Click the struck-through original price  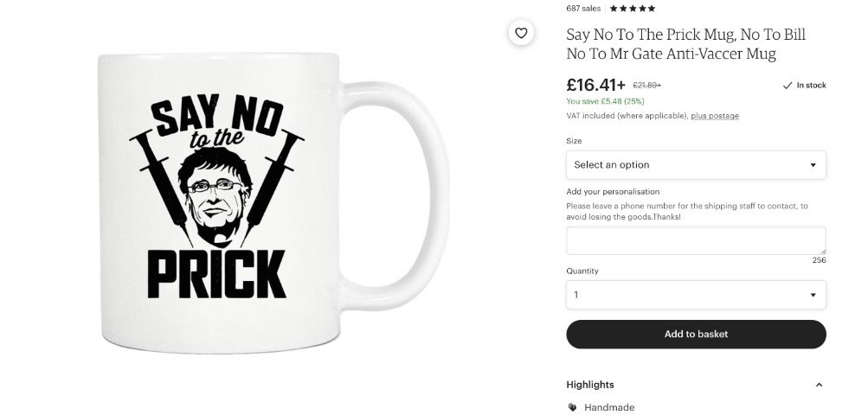647,86
